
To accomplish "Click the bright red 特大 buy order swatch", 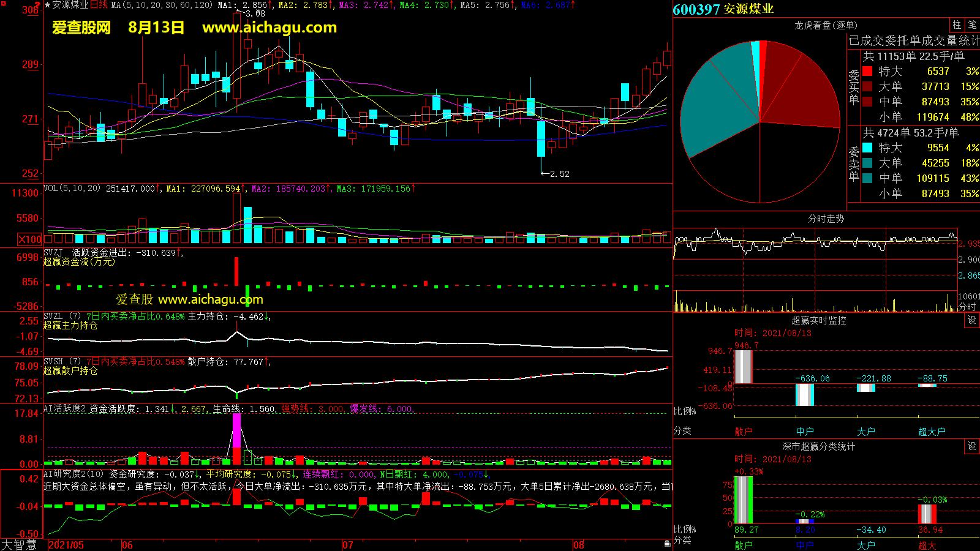I will [x=867, y=72].
